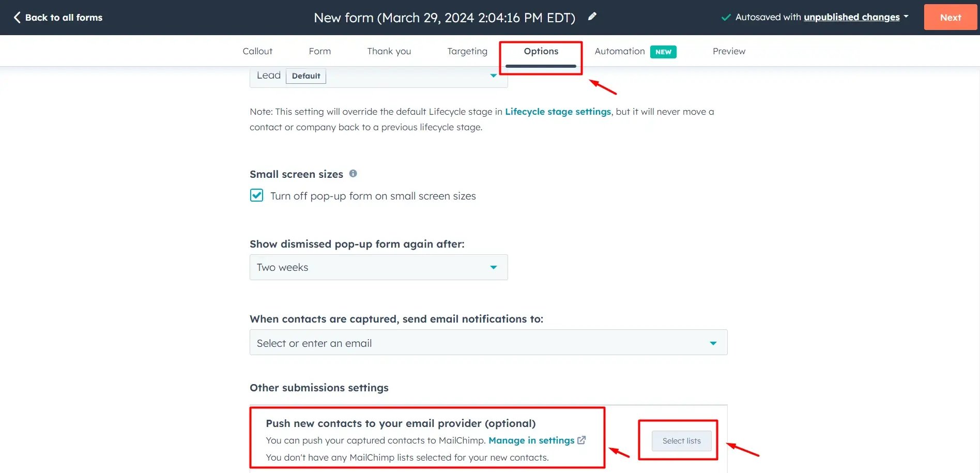Switch to the Automation tab

click(619, 51)
